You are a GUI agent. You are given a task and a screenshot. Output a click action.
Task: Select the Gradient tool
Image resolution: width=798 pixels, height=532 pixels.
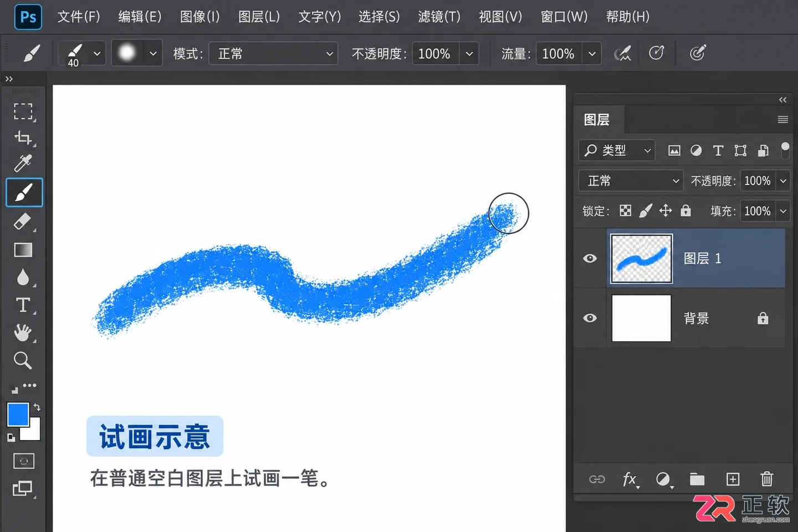coord(23,250)
